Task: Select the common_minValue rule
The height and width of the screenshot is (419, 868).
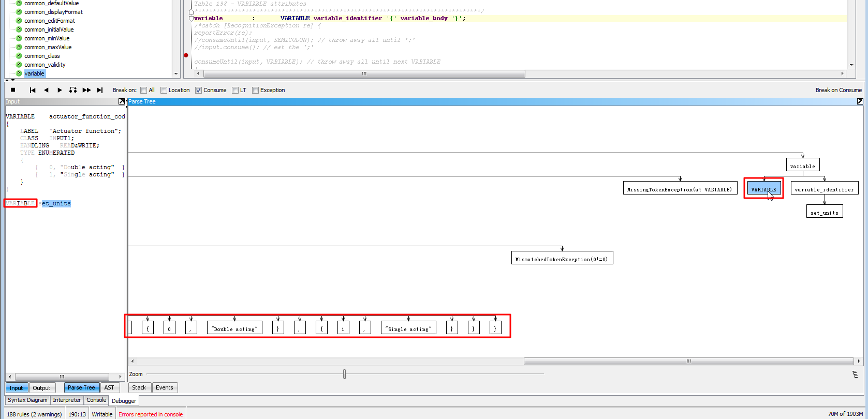Action: [47, 38]
